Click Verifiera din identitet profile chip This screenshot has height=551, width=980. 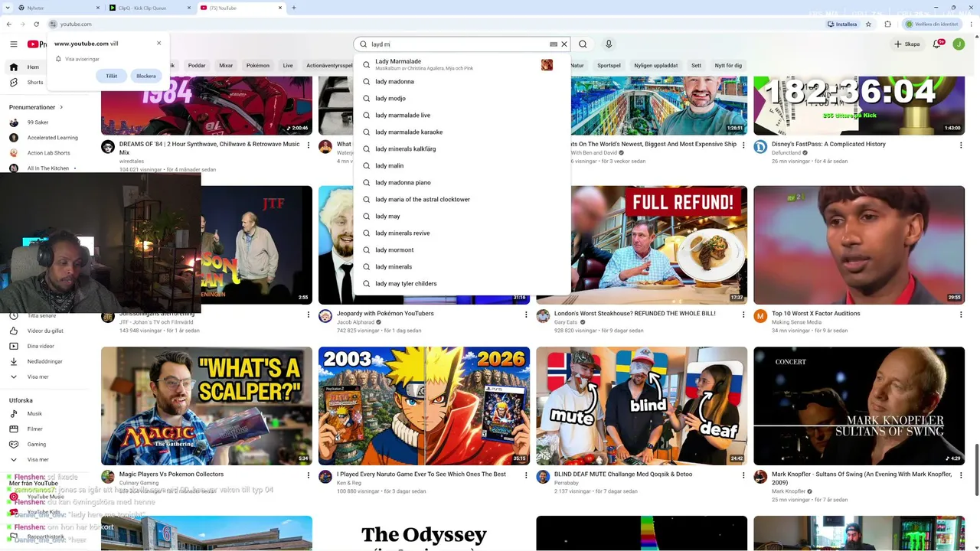(x=932, y=24)
